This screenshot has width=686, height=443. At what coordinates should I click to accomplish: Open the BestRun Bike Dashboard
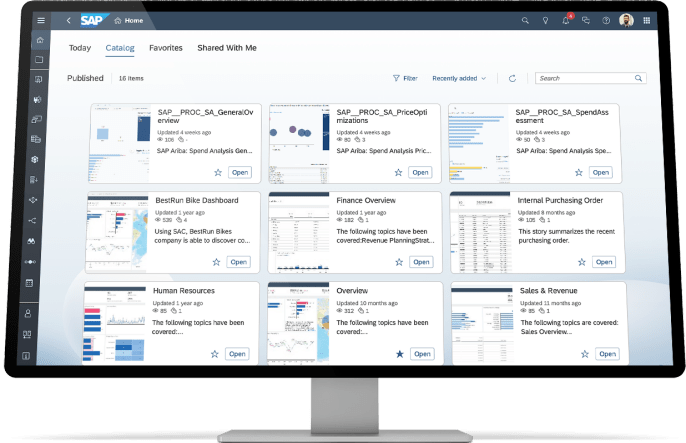click(x=238, y=262)
